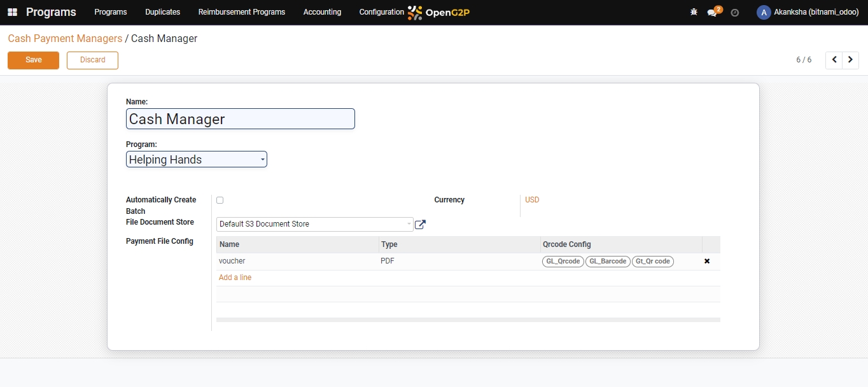Open the conversations messages icon
This screenshot has width=868, height=387.
712,13
